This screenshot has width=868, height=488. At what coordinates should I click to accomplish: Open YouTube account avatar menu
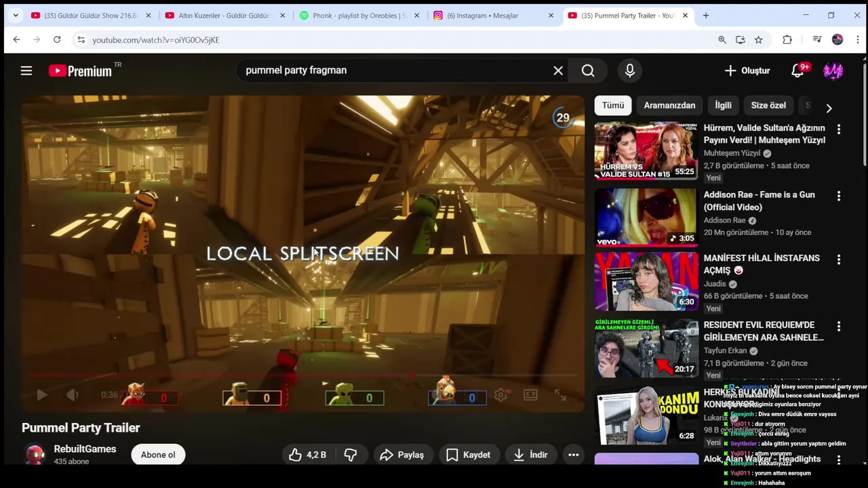coord(833,70)
